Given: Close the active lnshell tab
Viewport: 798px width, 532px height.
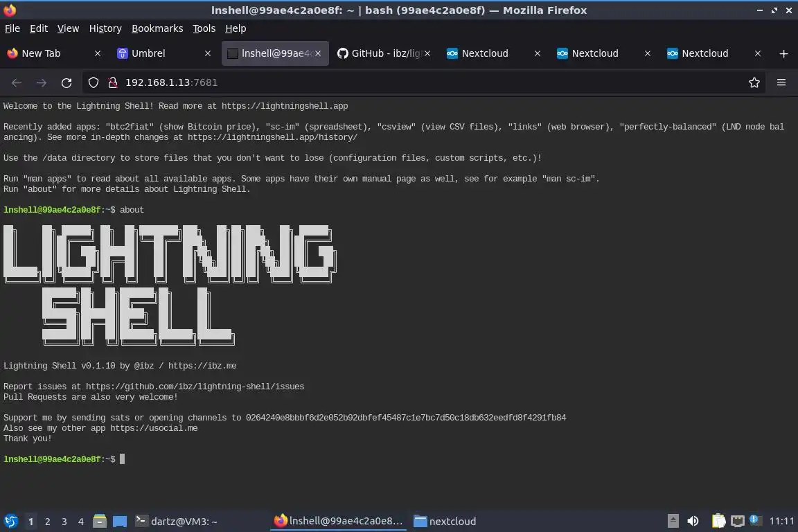Looking at the screenshot, I should tap(318, 53).
